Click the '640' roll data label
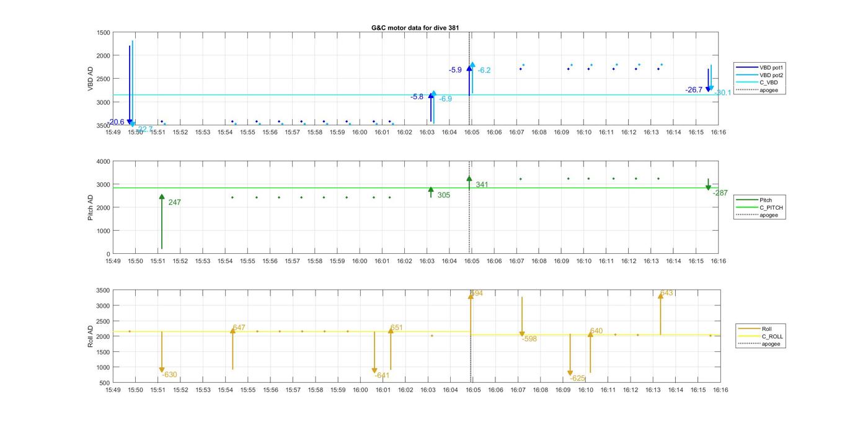The image size is (868, 430). pyautogui.click(x=596, y=331)
